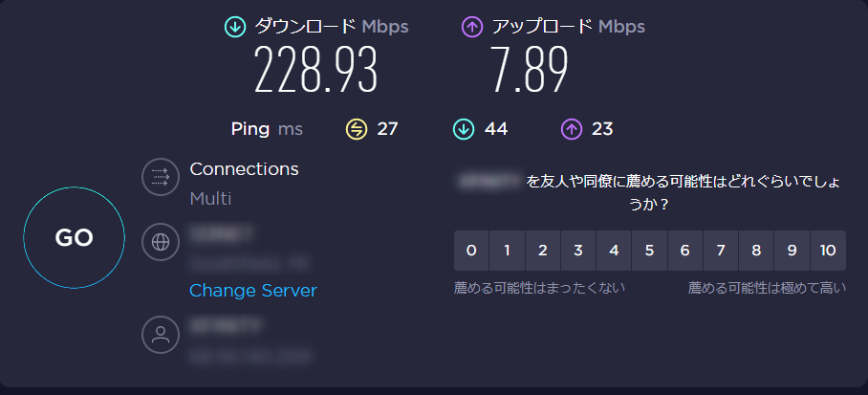868x395 pixels.
Task: Pick rating 1 on the recommendation scale
Action: [507, 251]
